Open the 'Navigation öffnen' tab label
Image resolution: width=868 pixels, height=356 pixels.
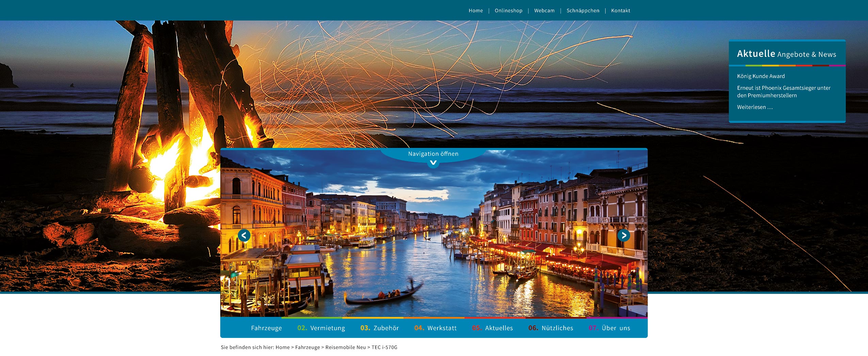pos(433,154)
